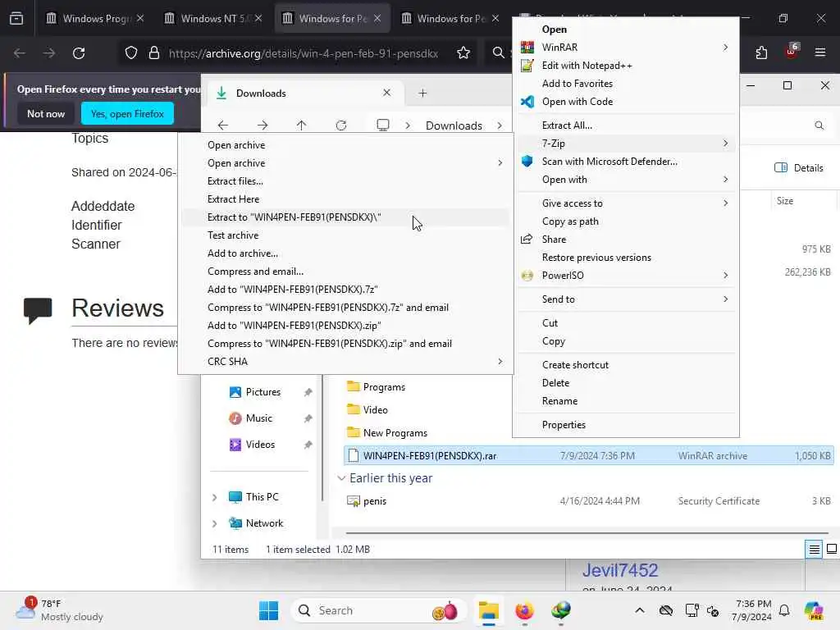Show hidden system tray icons
The image size is (840, 630).
640,610
